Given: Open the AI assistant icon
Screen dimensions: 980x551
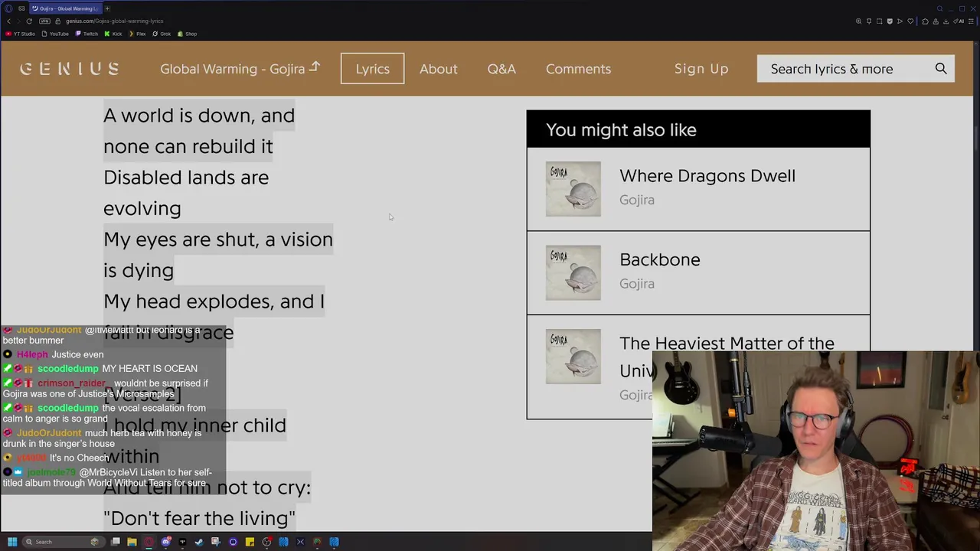Looking at the screenshot, I should 959,21.
